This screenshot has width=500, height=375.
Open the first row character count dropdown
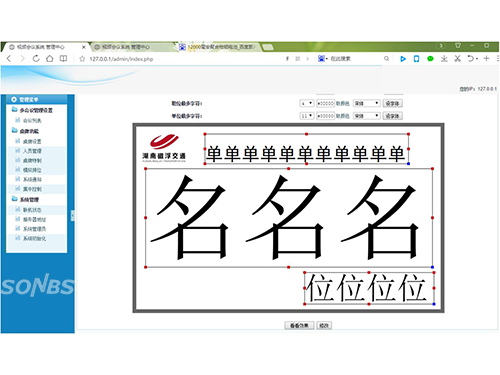[x=307, y=103]
